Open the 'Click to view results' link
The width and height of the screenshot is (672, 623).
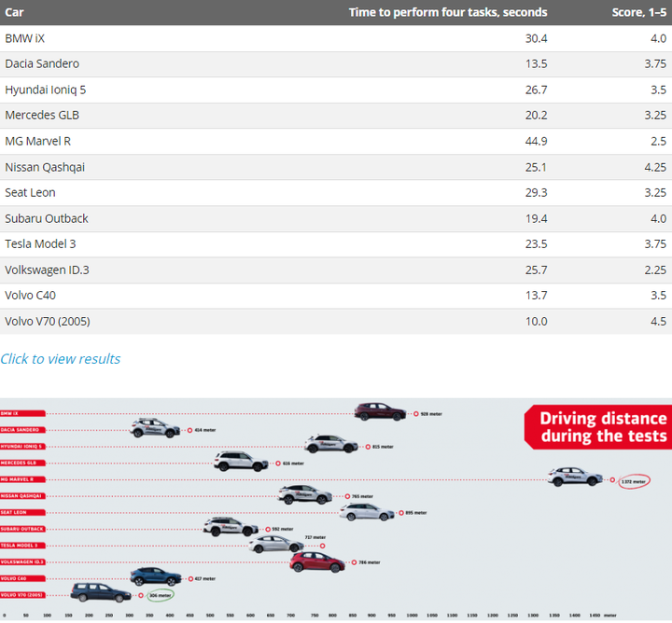click(61, 359)
